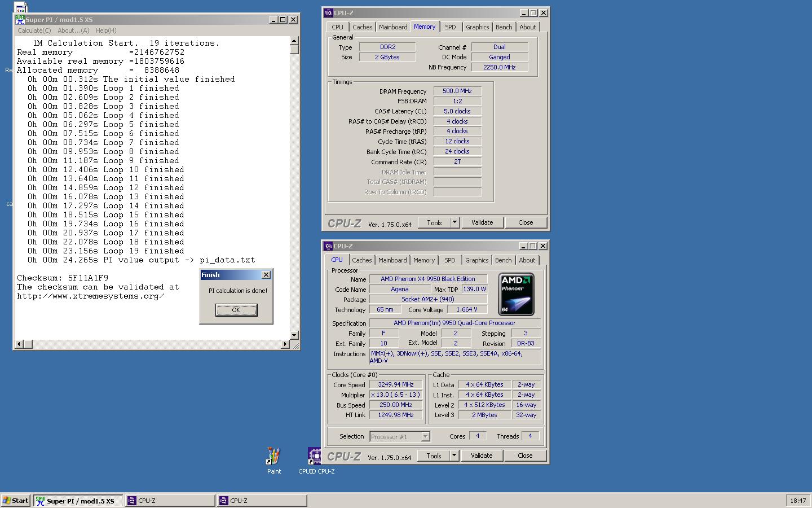The height and width of the screenshot is (508, 812).
Task: Open the CPUID CPU-Z desktop shortcut icon
Action: pyautogui.click(x=315, y=456)
